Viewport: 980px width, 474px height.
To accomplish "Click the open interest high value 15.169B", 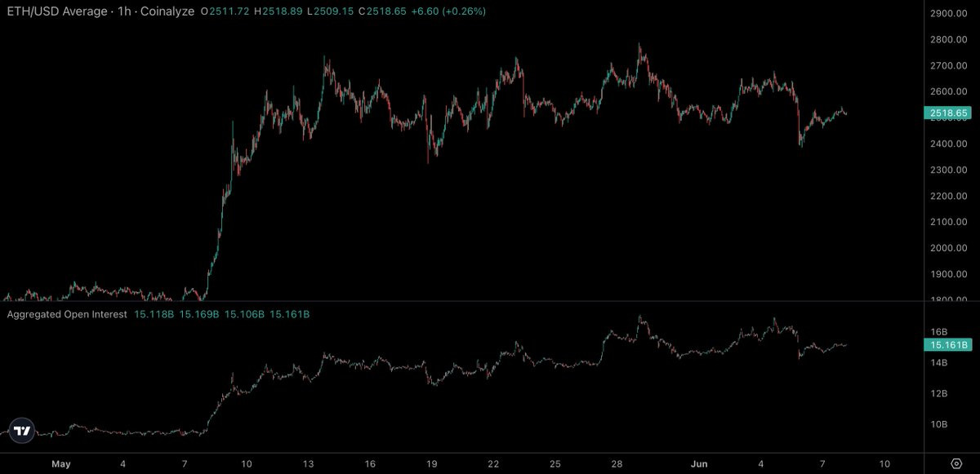I will 198,314.
